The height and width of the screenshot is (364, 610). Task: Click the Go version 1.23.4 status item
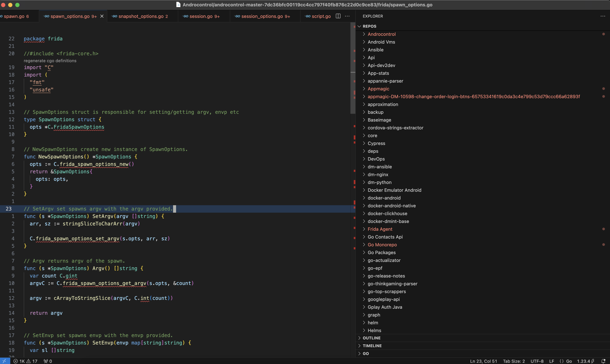coord(586,361)
